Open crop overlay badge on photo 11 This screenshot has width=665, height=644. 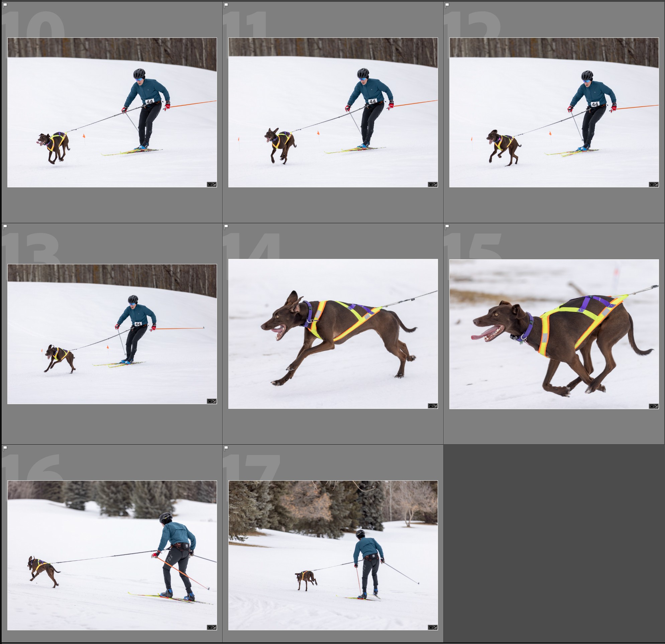[431, 185]
